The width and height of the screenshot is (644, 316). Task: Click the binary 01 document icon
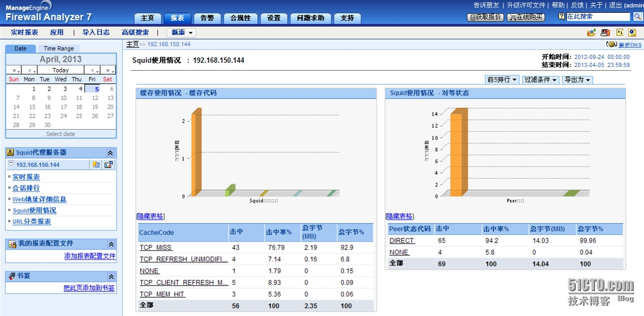pyautogui.click(x=619, y=32)
